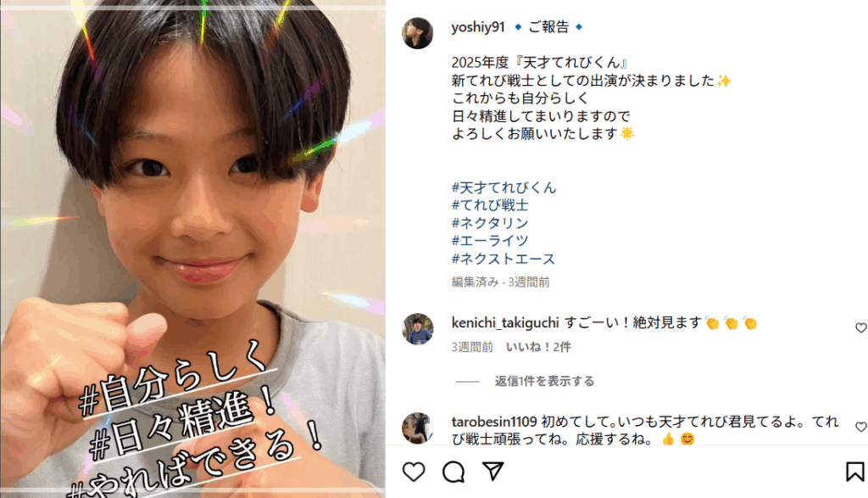The height and width of the screenshot is (498, 868).
Task: Share post via paper plane icon
Action: [x=492, y=472]
